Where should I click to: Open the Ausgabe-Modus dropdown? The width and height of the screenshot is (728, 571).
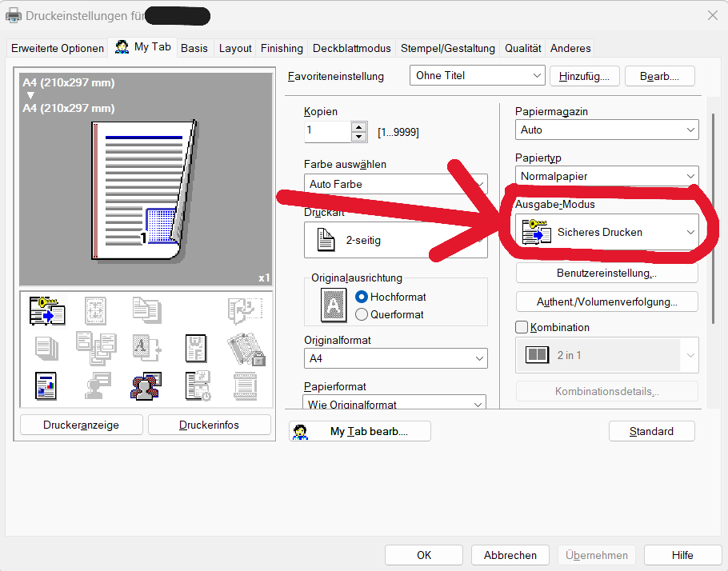point(606,233)
